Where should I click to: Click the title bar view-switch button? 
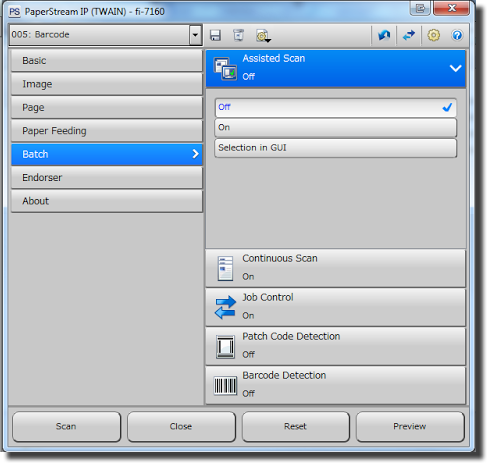[x=420, y=8]
